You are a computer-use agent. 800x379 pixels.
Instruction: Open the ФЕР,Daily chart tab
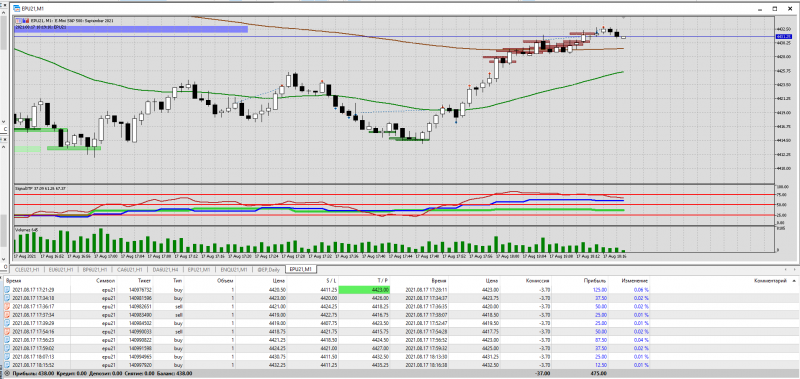coord(269,269)
